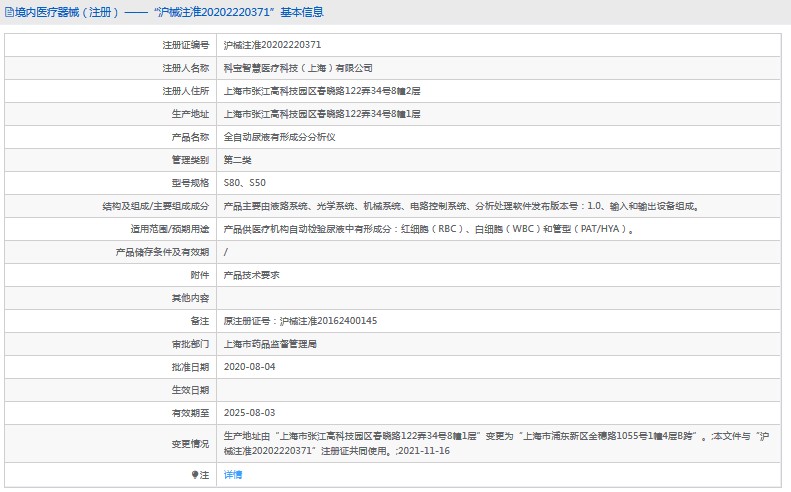Select the registration number 沪械注准20202220371 value

click(272, 45)
